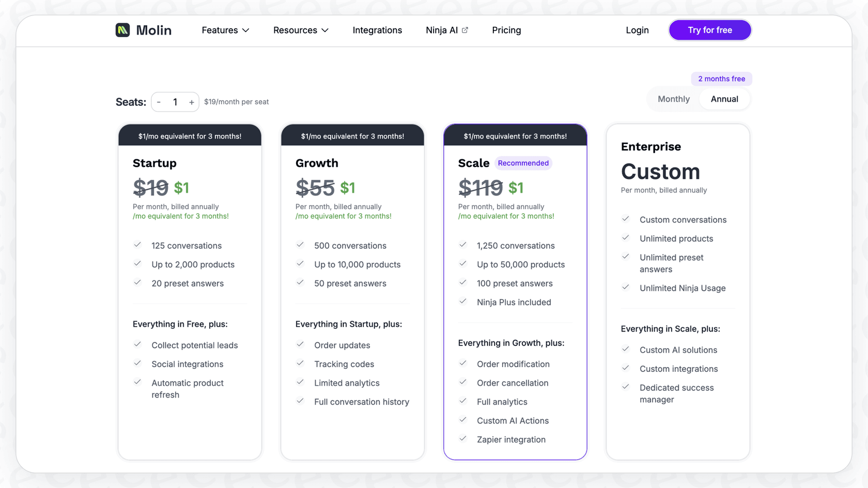Click the Login link
This screenshot has width=868, height=488.
[637, 30]
